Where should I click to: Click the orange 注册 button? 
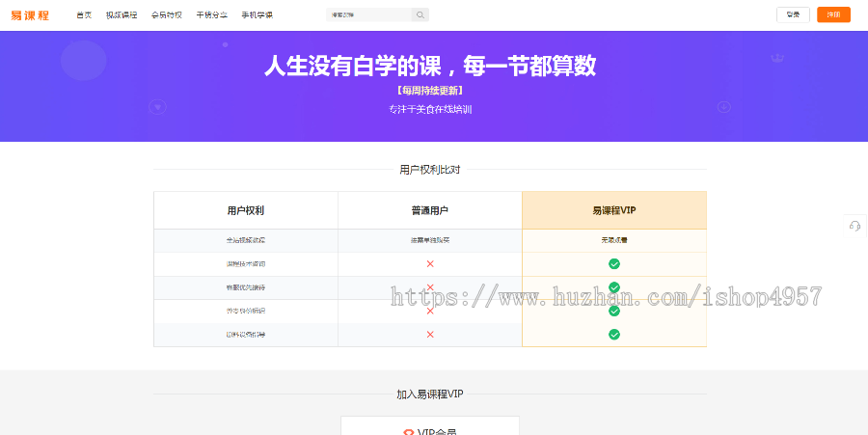pos(833,14)
